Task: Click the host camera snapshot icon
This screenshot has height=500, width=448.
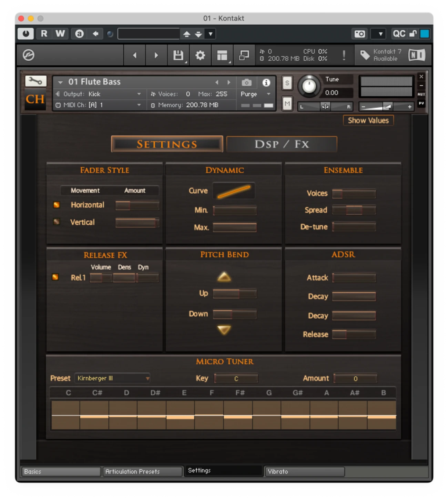Action: pyautogui.click(x=359, y=34)
